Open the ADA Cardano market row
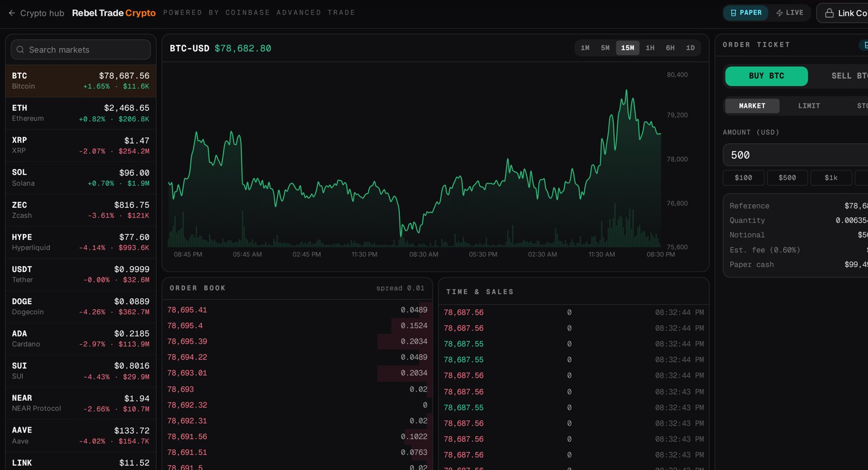Viewport: 868px width, 470px height. [81, 339]
